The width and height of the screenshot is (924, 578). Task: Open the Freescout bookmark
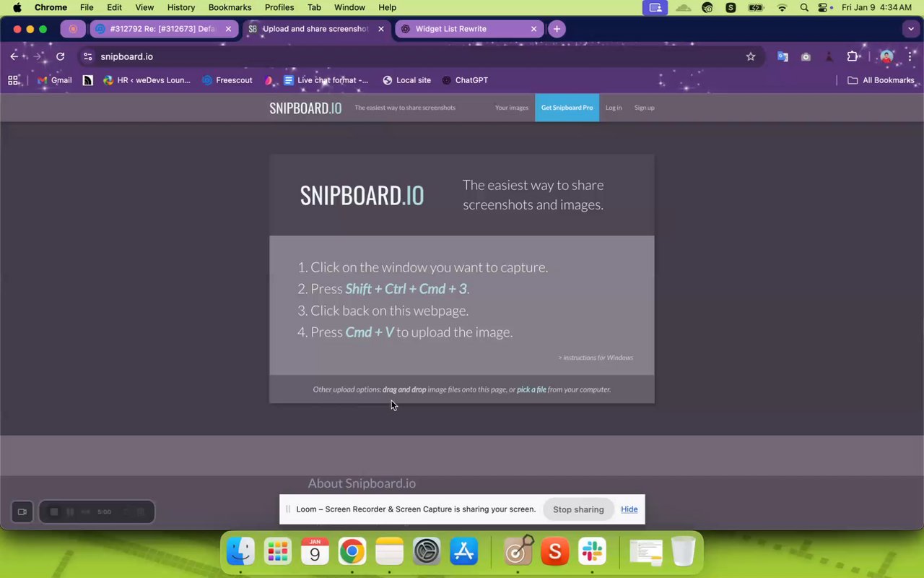pyautogui.click(x=227, y=80)
